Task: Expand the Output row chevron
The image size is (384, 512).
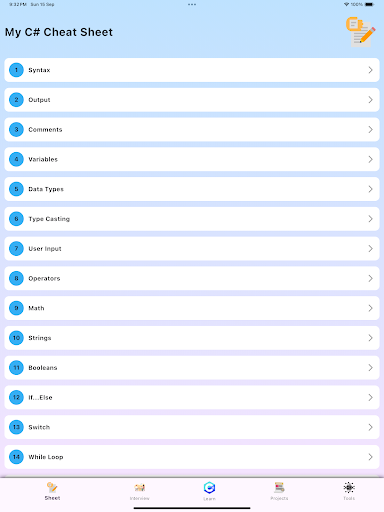Action: point(370,100)
